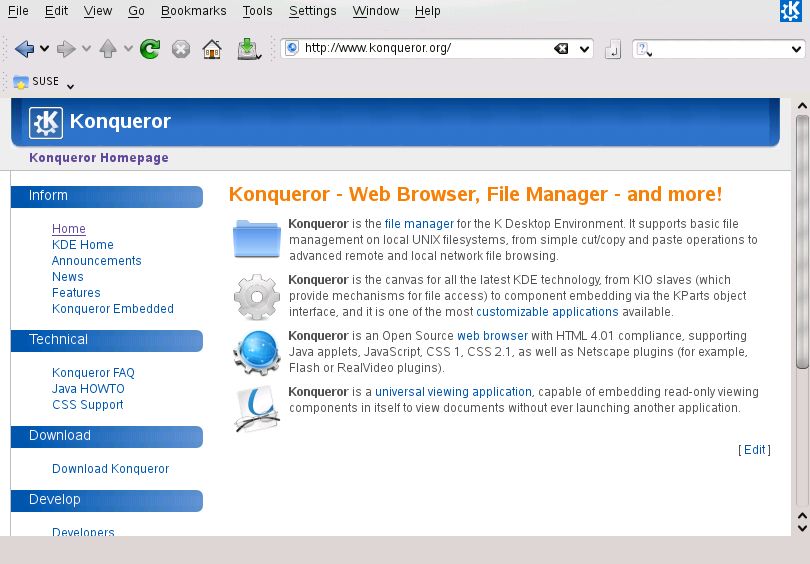The image size is (810, 564).
Task: Click the globe gear icon beside web browser paragraph
Action: pyautogui.click(x=257, y=353)
